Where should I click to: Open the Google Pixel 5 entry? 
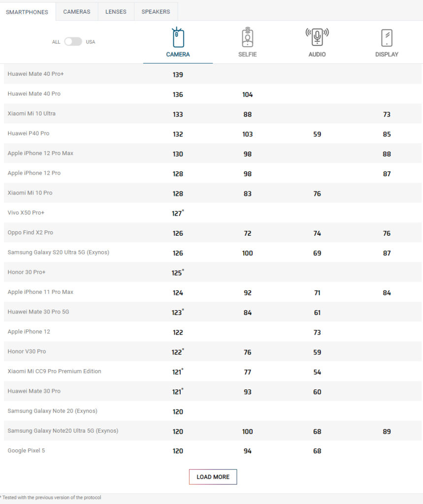pyautogui.click(x=26, y=450)
